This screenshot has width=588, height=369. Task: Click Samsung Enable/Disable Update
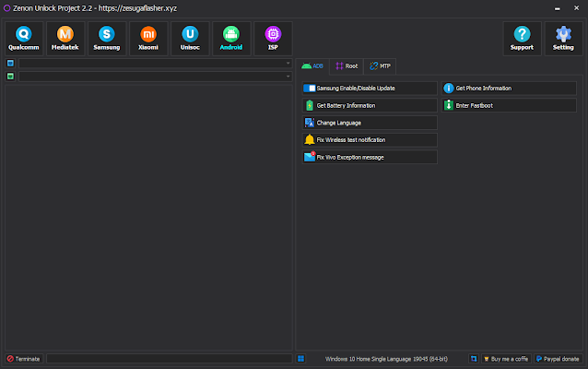[370, 89]
